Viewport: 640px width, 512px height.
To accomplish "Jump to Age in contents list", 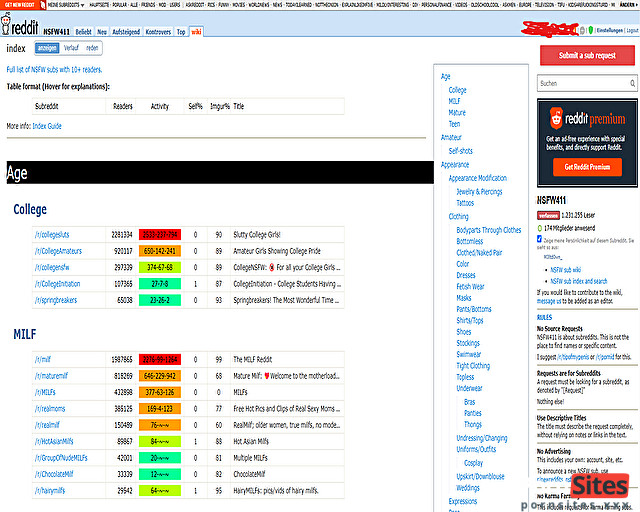I will [445, 76].
